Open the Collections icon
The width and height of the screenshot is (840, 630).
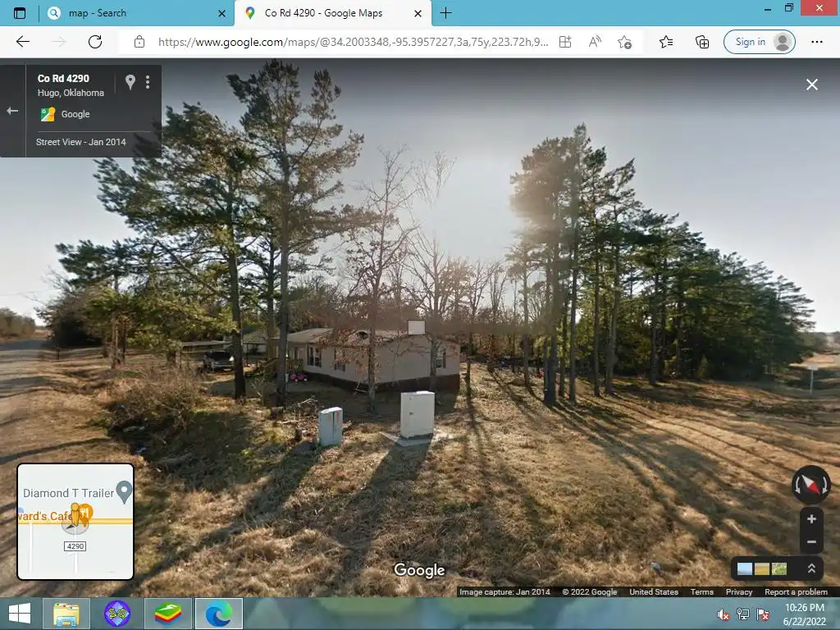pos(702,42)
